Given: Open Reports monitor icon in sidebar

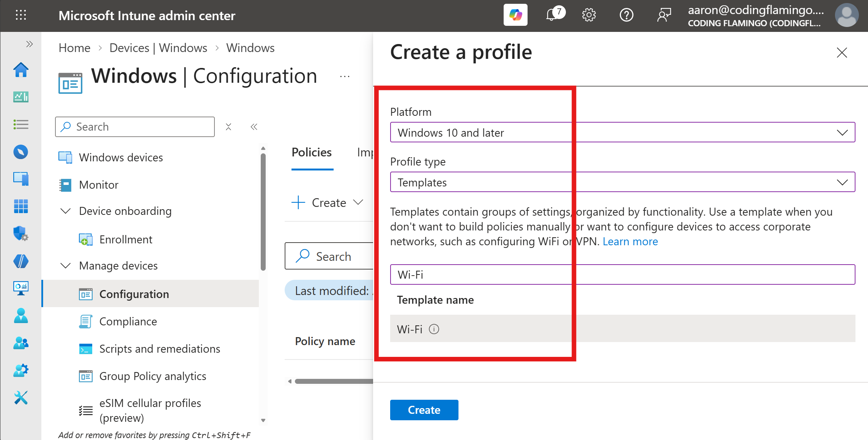Looking at the screenshot, I should pyautogui.click(x=21, y=288).
